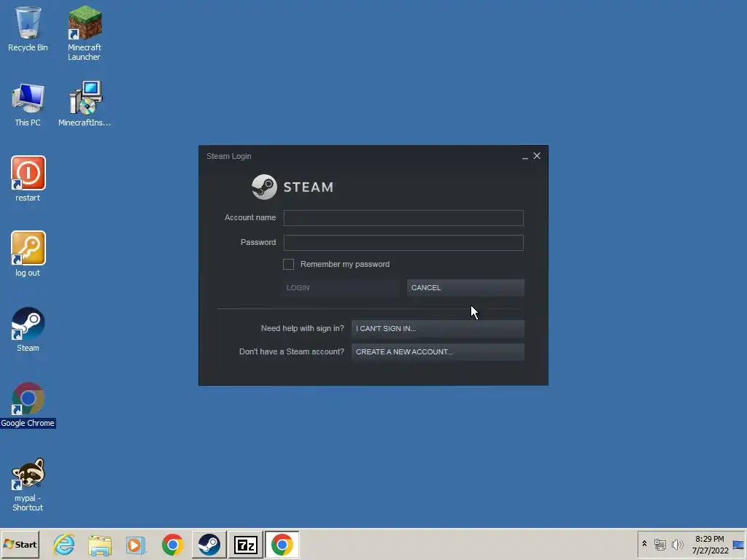Click the I CAN'T SIGN IN... button
The image size is (747, 560).
pyautogui.click(x=438, y=329)
